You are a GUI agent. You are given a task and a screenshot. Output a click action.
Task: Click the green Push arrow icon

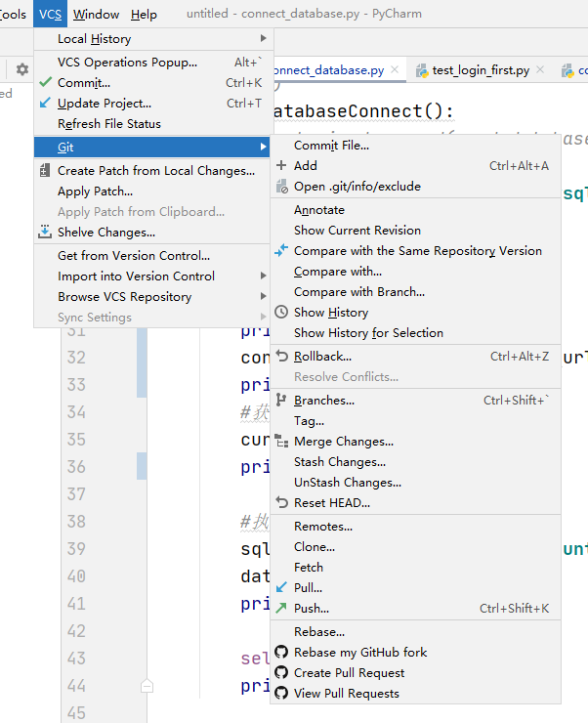[x=281, y=608]
